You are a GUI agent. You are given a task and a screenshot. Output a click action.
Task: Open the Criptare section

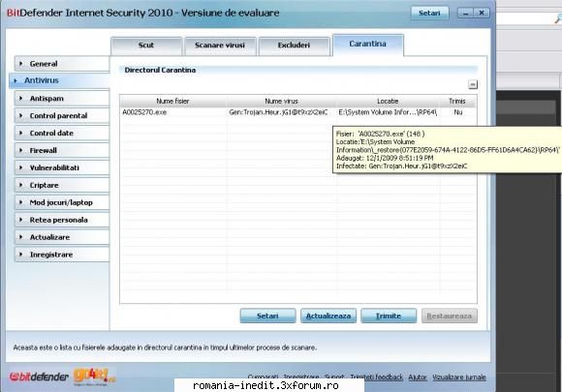(x=62, y=185)
